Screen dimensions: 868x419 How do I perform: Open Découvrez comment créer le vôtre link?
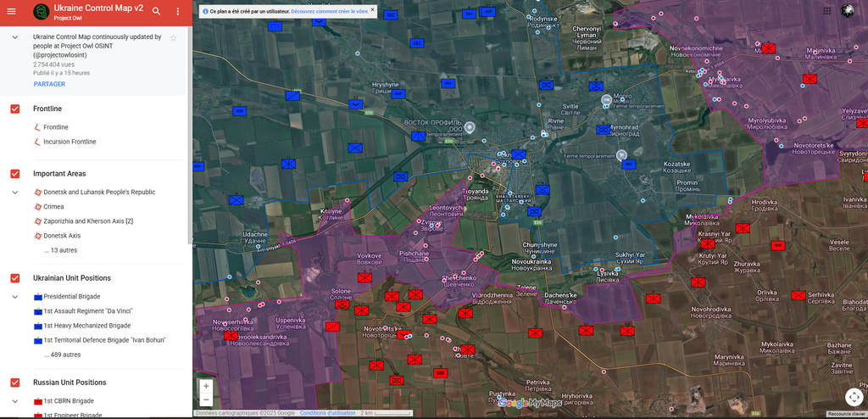pyautogui.click(x=330, y=11)
